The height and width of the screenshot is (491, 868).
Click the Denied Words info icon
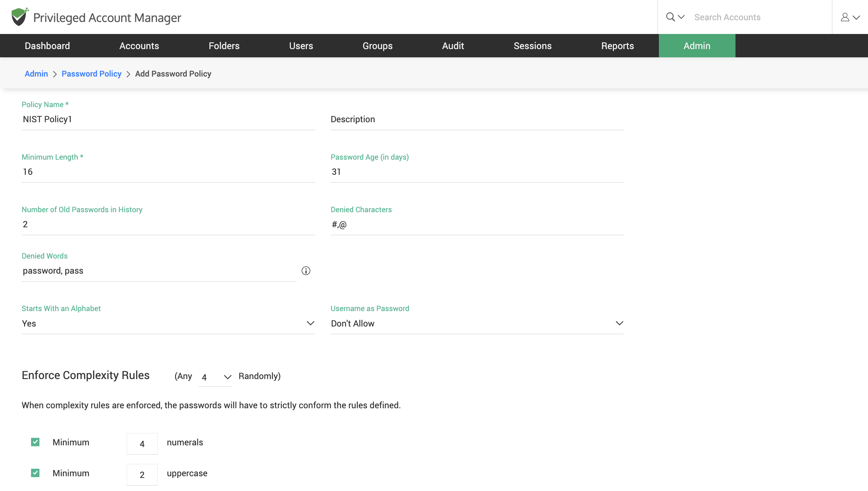306,271
